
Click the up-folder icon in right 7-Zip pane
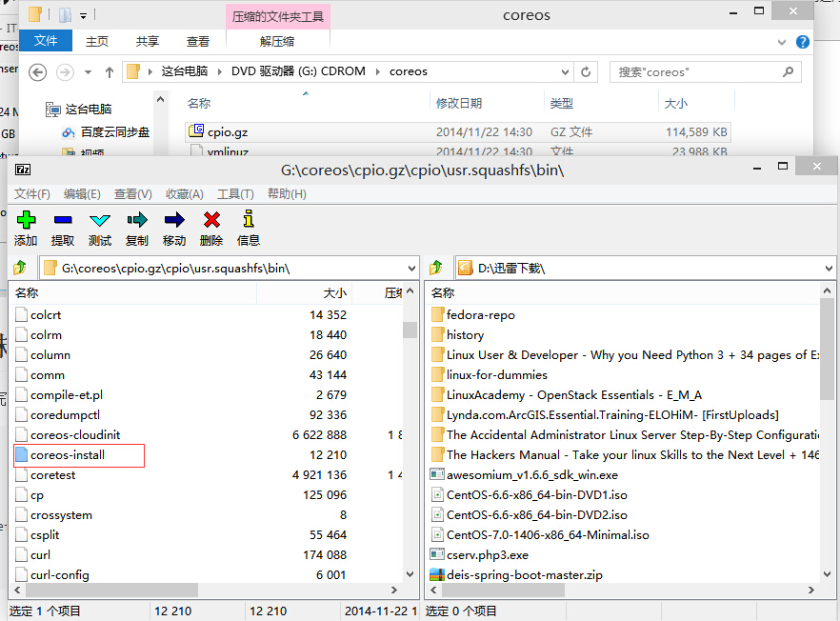pos(436,268)
